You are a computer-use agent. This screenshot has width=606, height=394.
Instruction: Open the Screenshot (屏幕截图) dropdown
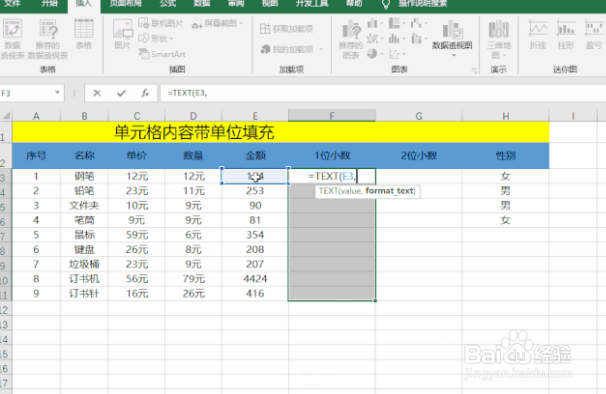(218, 24)
